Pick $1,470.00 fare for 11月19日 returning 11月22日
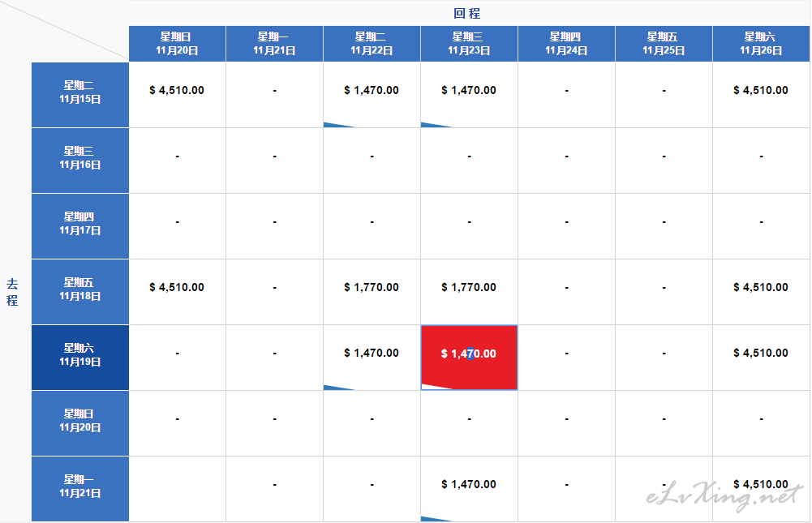The image size is (812, 523). pos(372,358)
